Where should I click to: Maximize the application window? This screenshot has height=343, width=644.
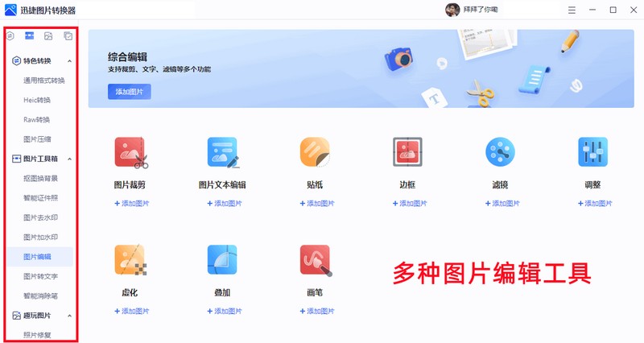point(613,10)
